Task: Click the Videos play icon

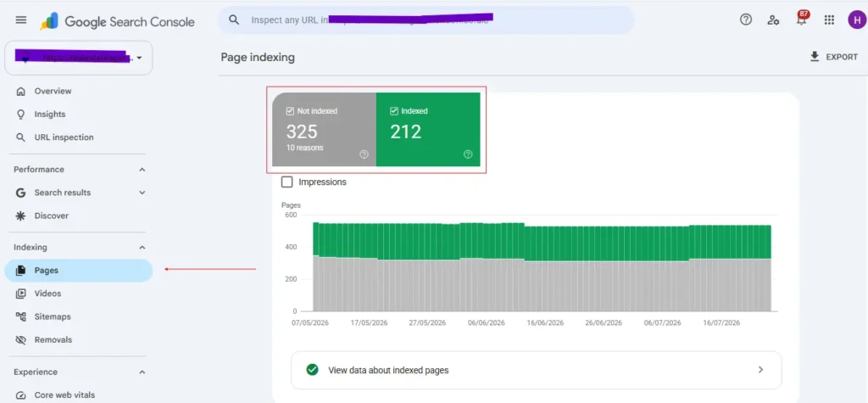Action: [x=21, y=294]
